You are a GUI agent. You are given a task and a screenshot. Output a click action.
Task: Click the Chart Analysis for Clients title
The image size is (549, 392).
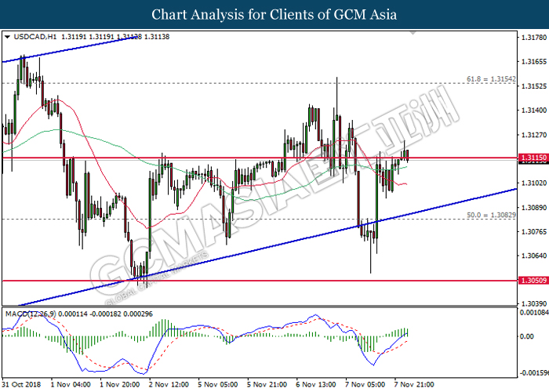click(x=274, y=14)
